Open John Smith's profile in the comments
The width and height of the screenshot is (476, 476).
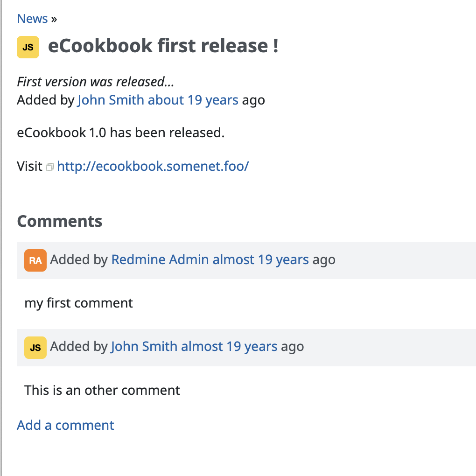click(x=144, y=347)
